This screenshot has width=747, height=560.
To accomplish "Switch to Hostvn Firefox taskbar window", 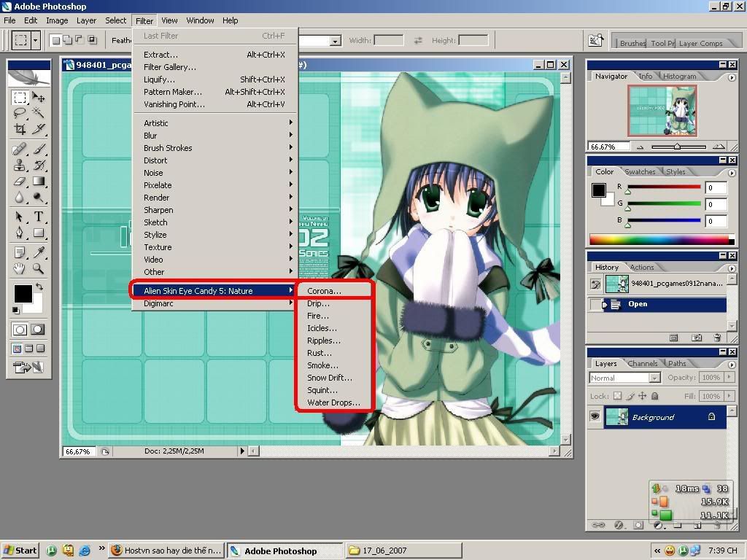I will tap(167, 551).
